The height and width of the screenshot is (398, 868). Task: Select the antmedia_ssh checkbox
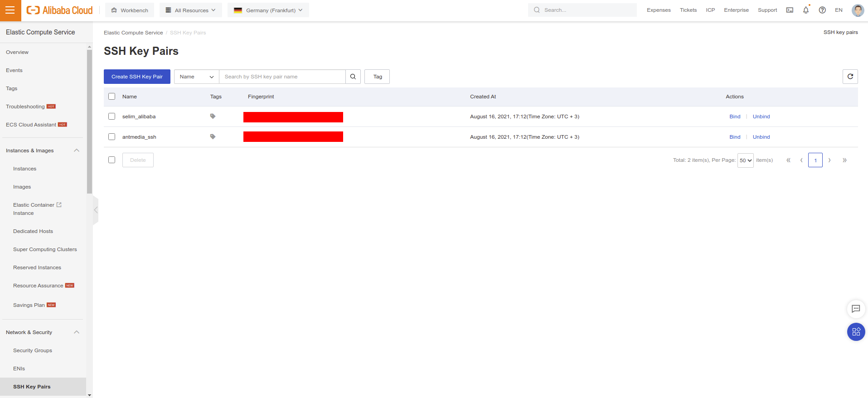click(x=112, y=137)
